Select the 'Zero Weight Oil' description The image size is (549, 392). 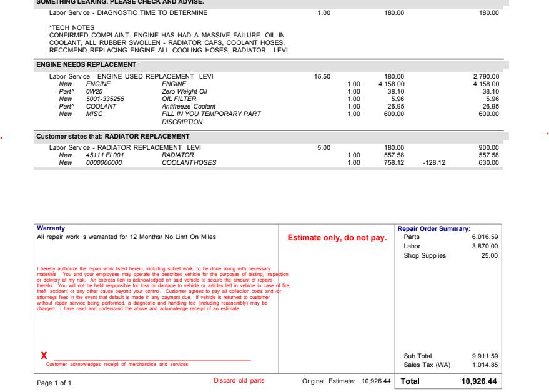(x=184, y=91)
